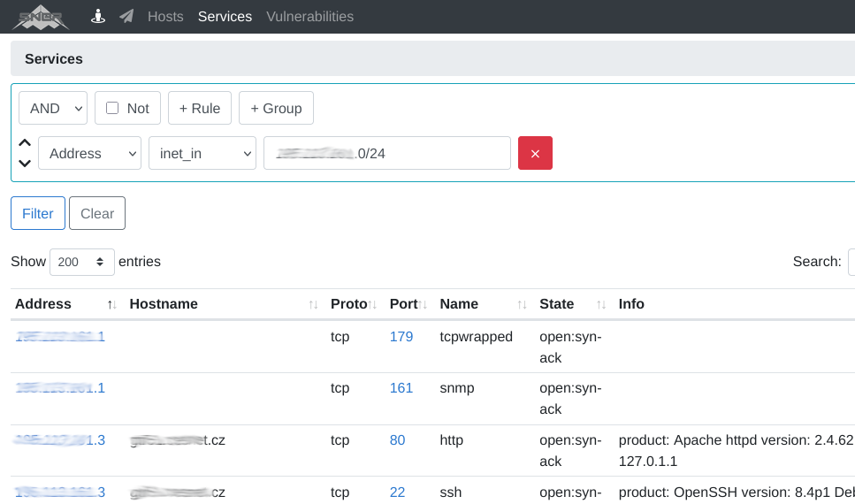This screenshot has width=855, height=504.
Task: Open the Hosts page
Action: click(165, 17)
